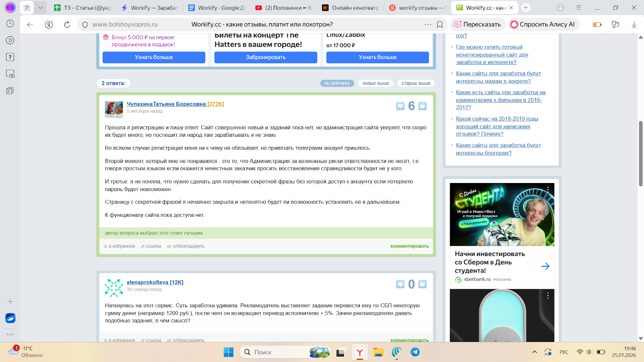Sort answers by 'новые выше'
This screenshot has height=362, width=644.
pos(376,83)
